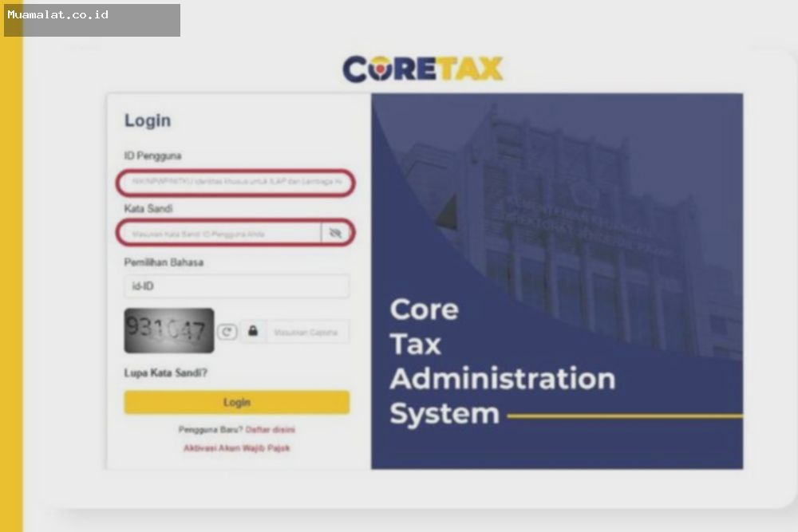This screenshot has width=798, height=532.
Task: Click the CORETAX logo at top
Action: (423, 69)
